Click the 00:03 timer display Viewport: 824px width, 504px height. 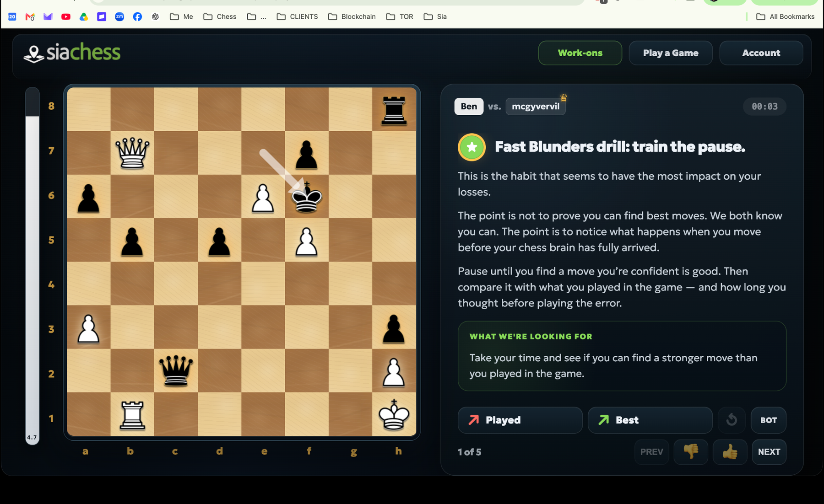point(764,107)
